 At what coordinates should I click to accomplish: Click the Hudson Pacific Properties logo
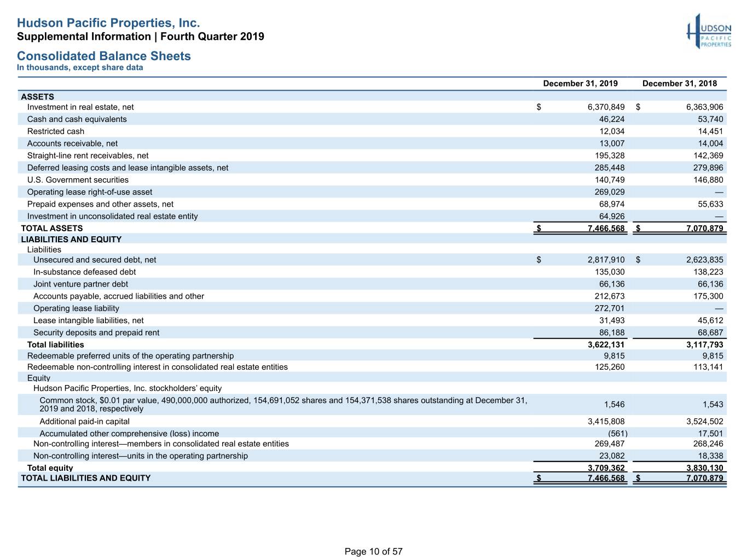pyautogui.click(x=709, y=32)
